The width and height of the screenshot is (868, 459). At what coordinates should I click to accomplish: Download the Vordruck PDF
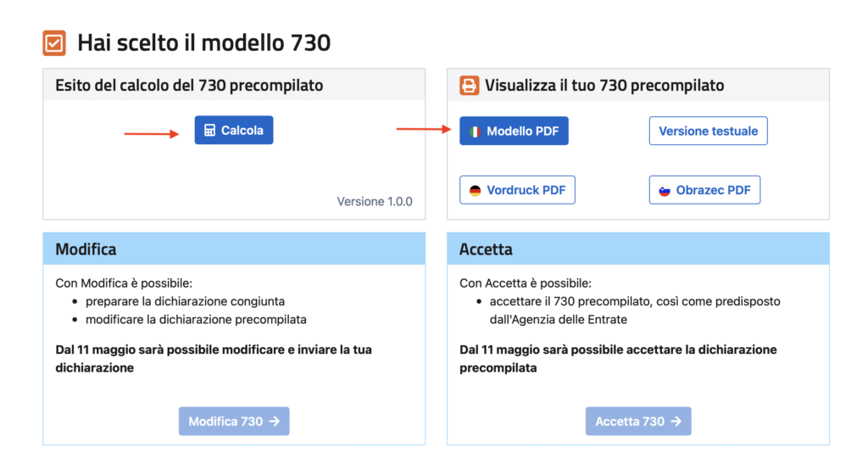pos(517,190)
